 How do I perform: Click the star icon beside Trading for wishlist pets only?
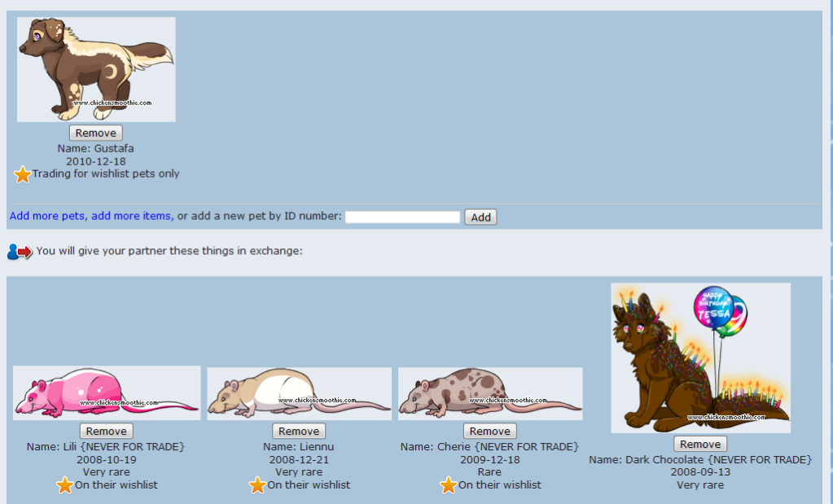pyautogui.click(x=22, y=174)
